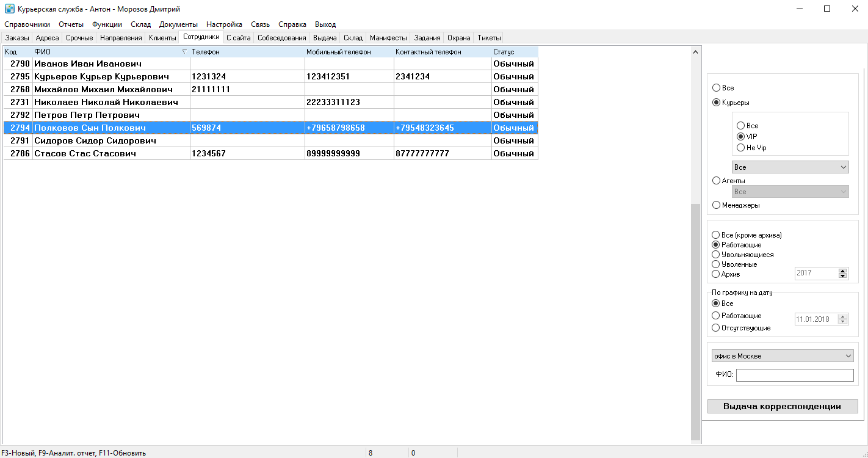Select row 'Сидоров Сидор Сидорович'
868x458 pixels.
point(270,140)
